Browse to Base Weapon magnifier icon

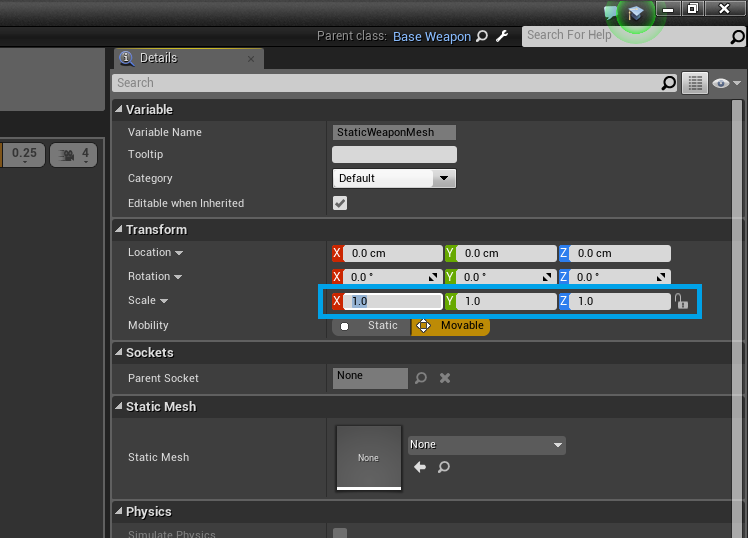(482, 36)
